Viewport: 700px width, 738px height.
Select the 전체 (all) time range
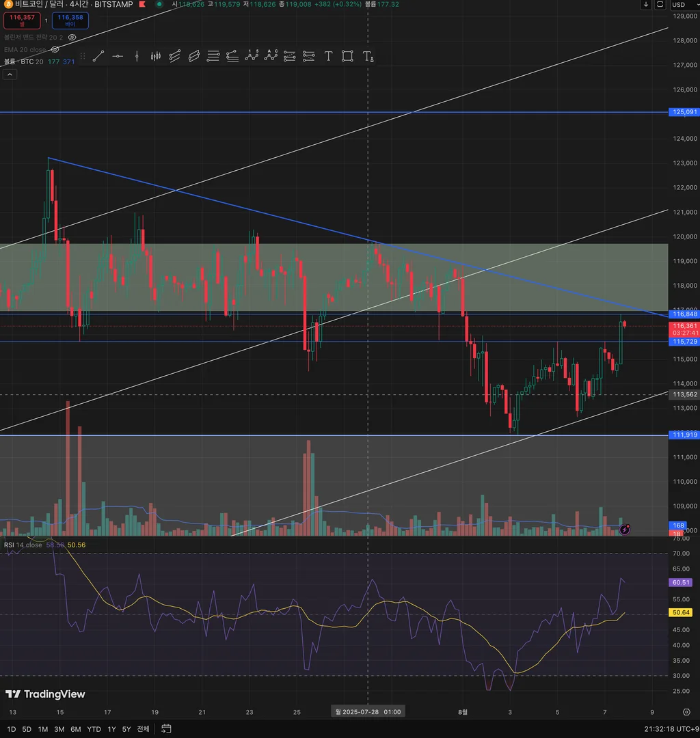pos(143,728)
